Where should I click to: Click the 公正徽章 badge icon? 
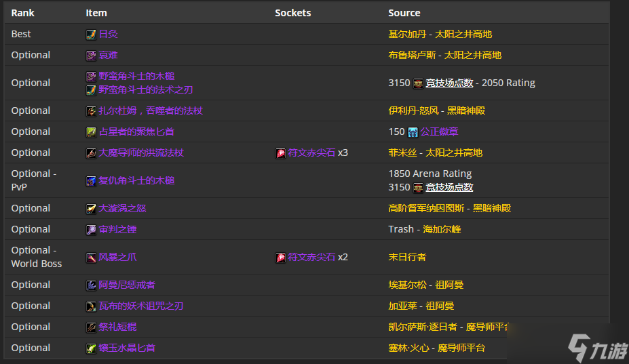point(413,132)
